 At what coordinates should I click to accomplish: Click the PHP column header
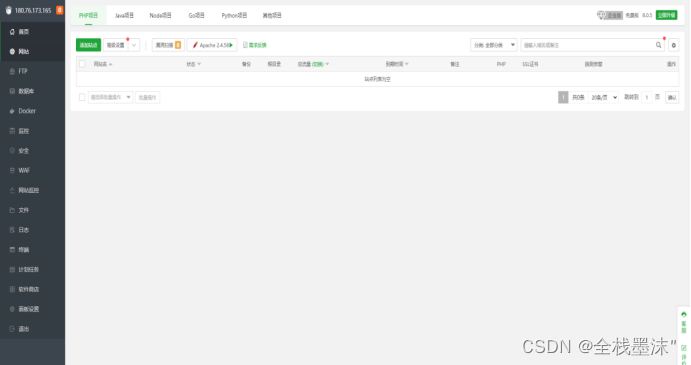point(501,64)
